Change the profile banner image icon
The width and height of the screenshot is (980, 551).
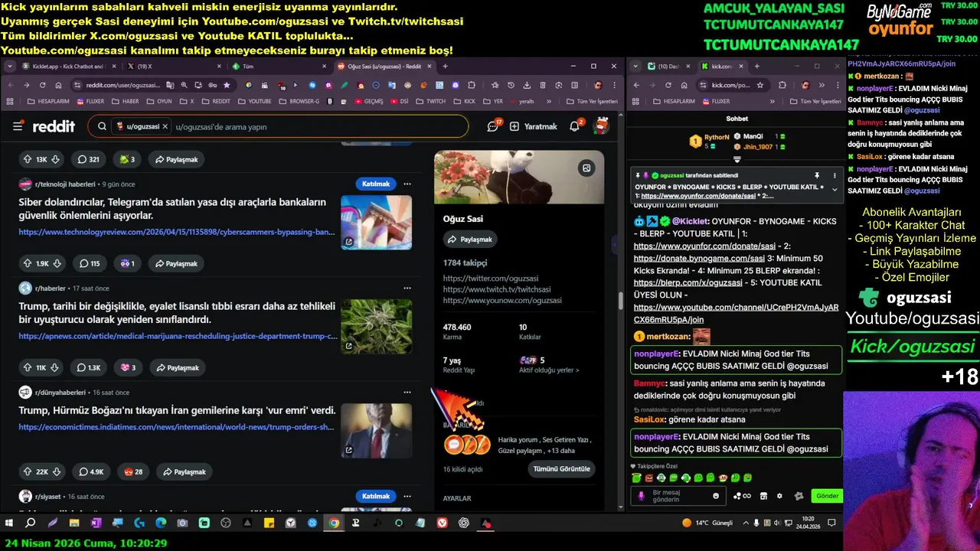(x=586, y=168)
